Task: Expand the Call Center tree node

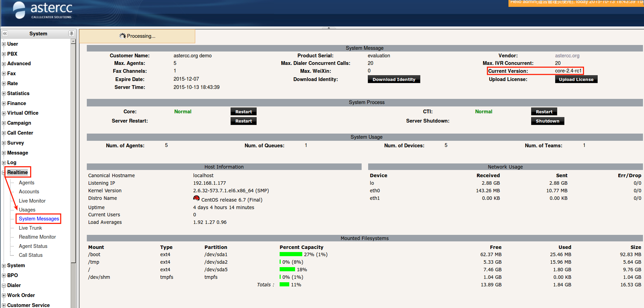Action: [x=4, y=133]
